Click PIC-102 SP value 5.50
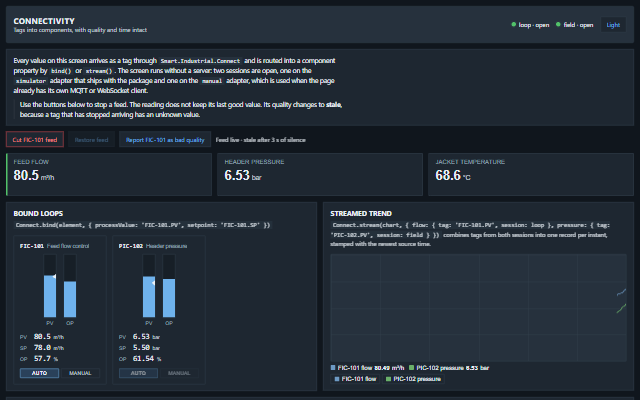Viewport: 640px width, 400px height. click(x=141, y=348)
